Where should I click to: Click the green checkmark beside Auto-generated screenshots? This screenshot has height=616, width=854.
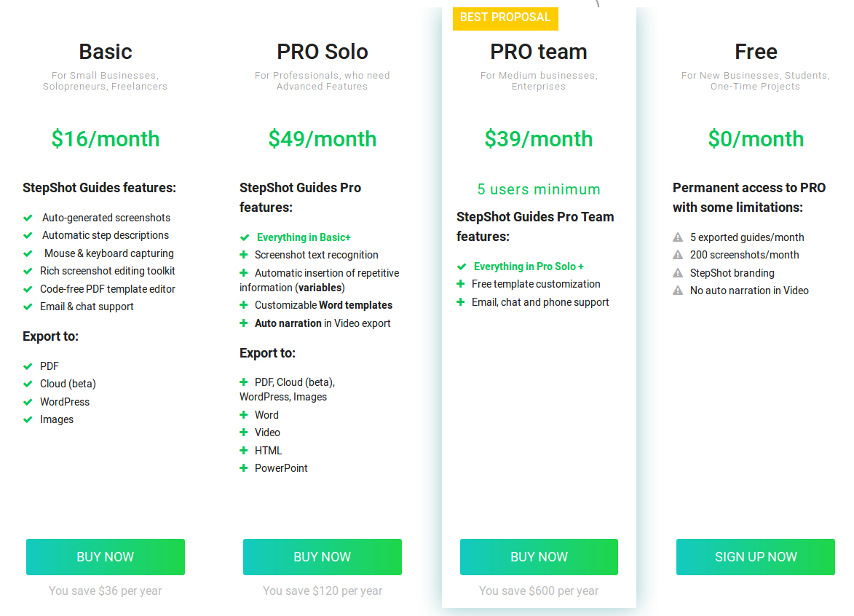29,218
